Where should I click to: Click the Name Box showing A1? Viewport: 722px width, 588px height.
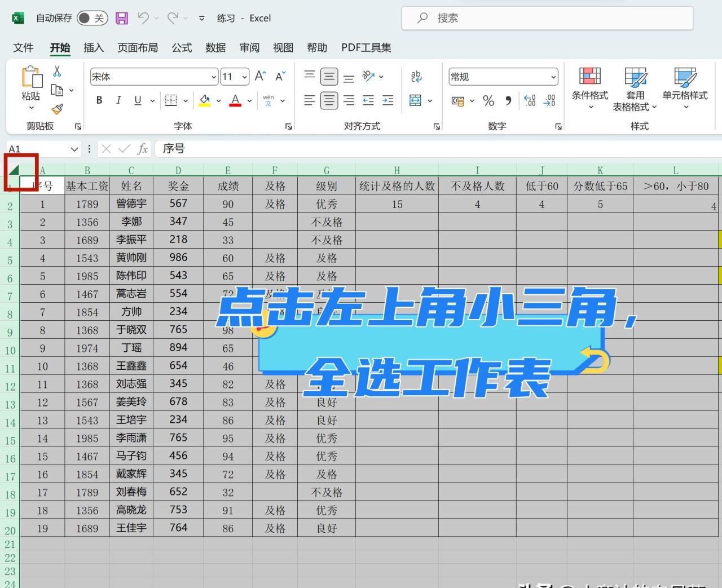(x=44, y=149)
